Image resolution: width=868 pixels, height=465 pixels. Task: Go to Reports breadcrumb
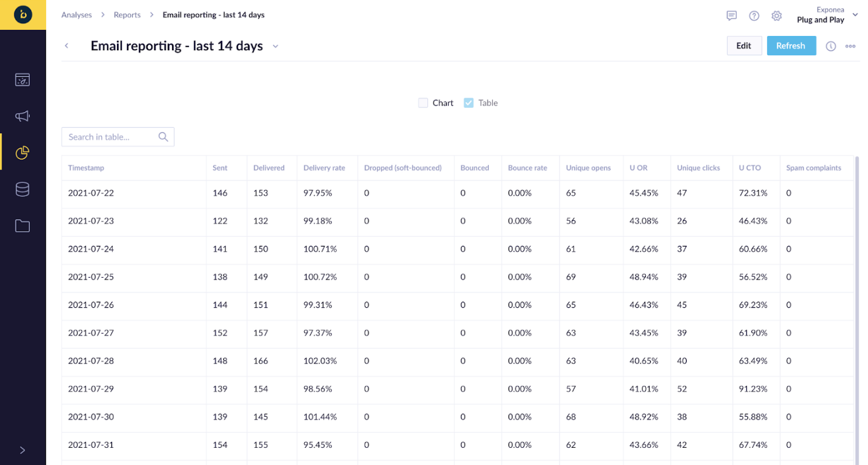click(x=127, y=15)
